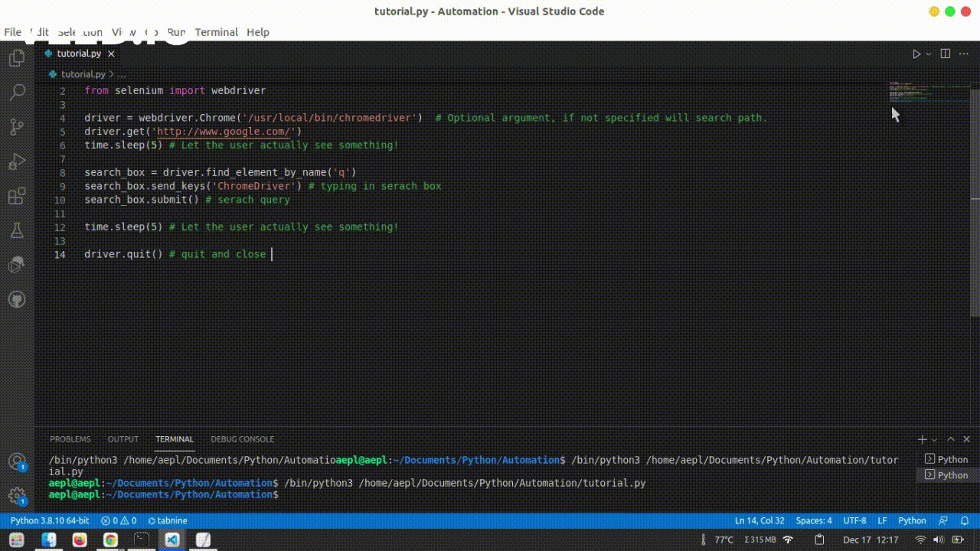Switch to the Output panel tab
Viewport: 980px width, 551px height.
click(x=123, y=439)
